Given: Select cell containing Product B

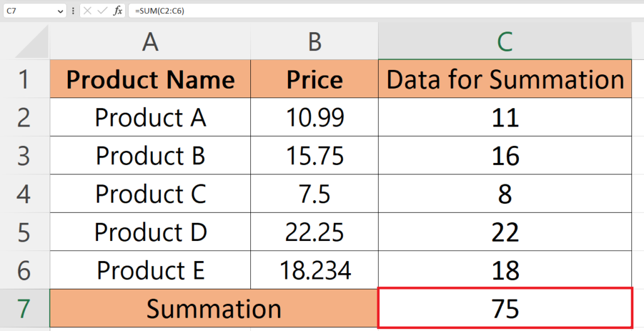Looking at the screenshot, I should 150,155.
